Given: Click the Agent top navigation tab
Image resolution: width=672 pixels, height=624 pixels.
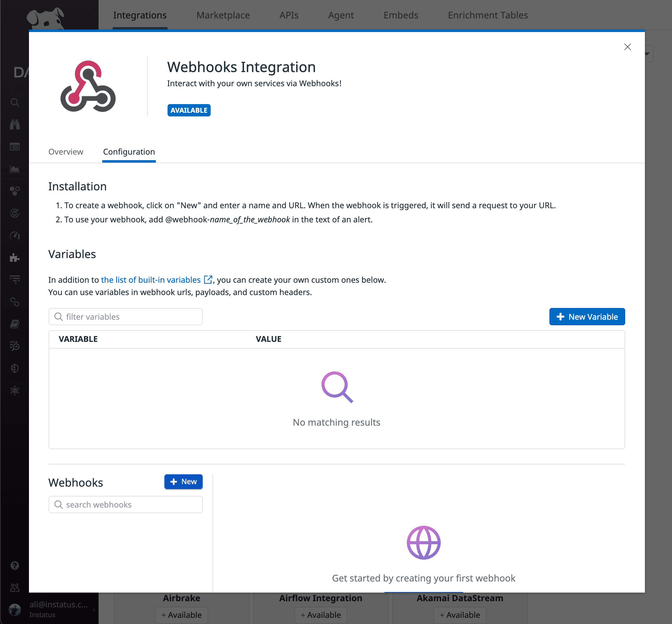Looking at the screenshot, I should tap(340, 15).
